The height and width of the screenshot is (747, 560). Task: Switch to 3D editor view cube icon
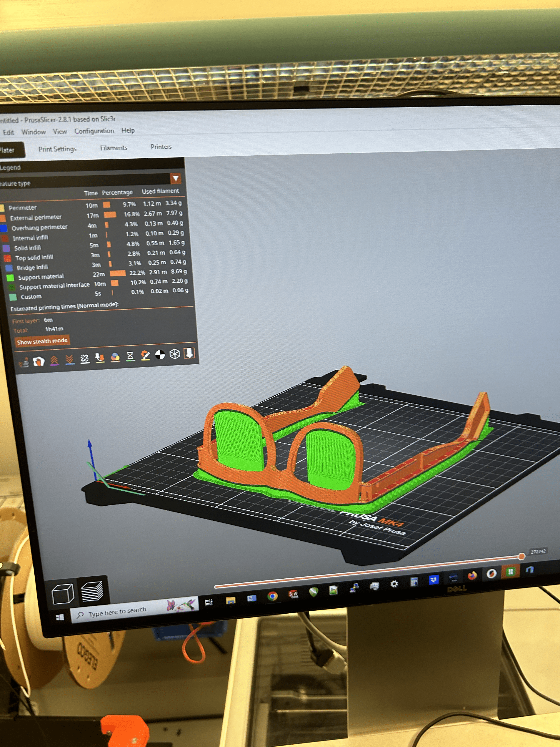63,593
